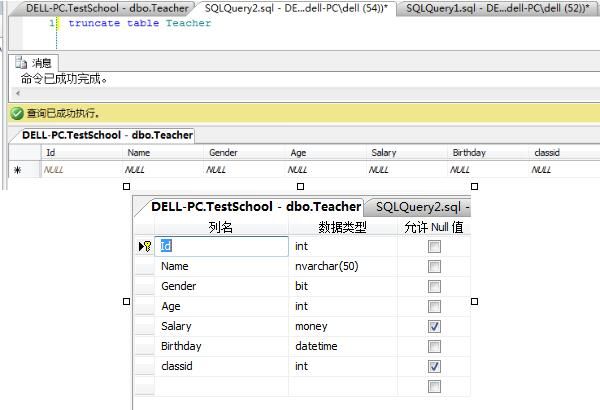Screen dimensions: 600x410
Task: Toggle Allow Null checkbox in the empty row
Action: pos(434,386)
